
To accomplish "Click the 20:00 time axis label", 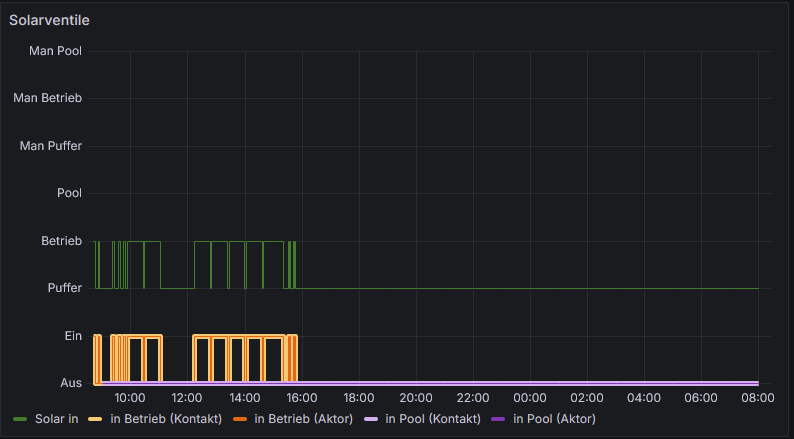I will [x=416, y=398].
